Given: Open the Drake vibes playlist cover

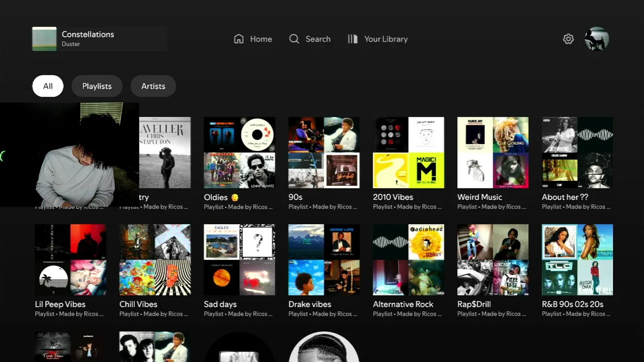Looking at the screenshot, I should [324, 259].
